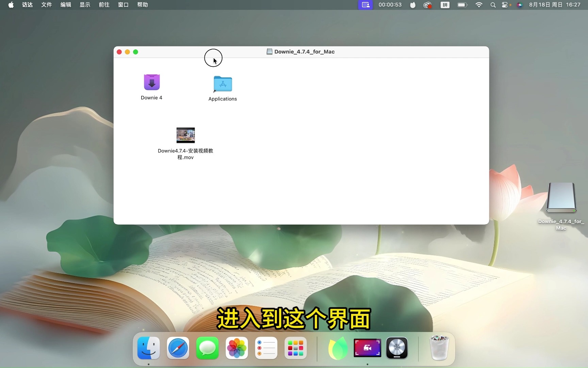Click the disk proxy icon in window title

pyautogui.click(x=269, y=52)
